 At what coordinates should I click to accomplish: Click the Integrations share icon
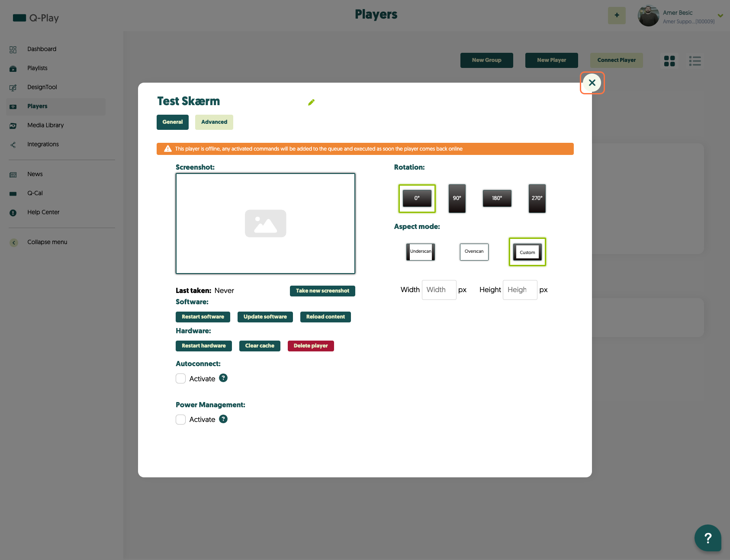click(13, 145)
